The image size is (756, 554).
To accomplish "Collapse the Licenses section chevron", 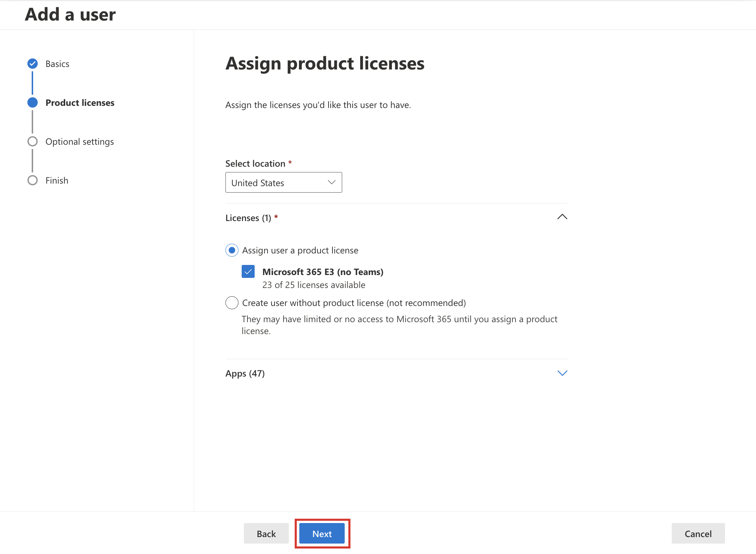I will pos(562,217).
